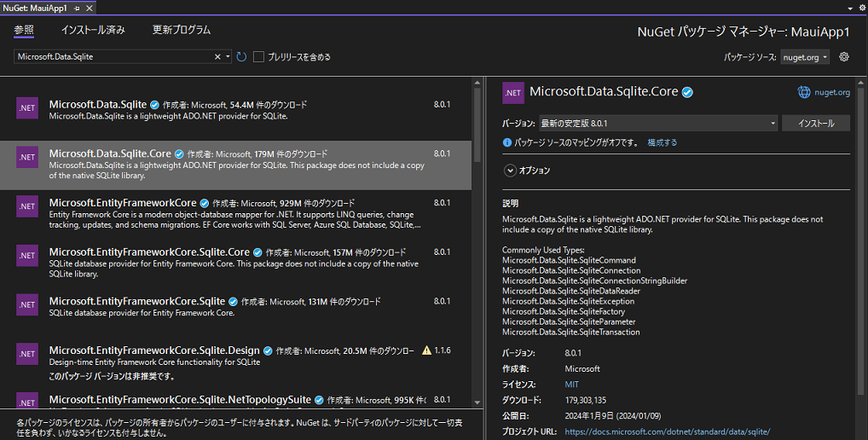Screen dimensions: 868x440
Task: Clear the search text with X icon
Action: (x=217, y=56)
